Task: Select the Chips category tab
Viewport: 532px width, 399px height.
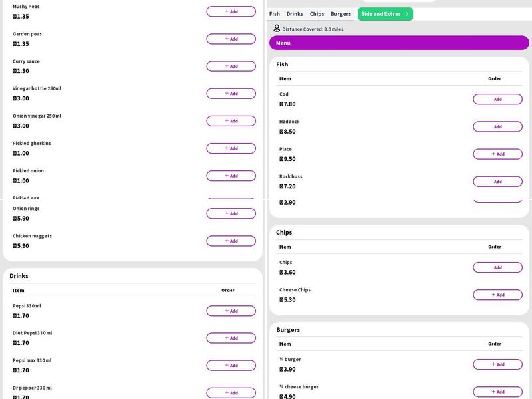Action: [x=317, y=14]
